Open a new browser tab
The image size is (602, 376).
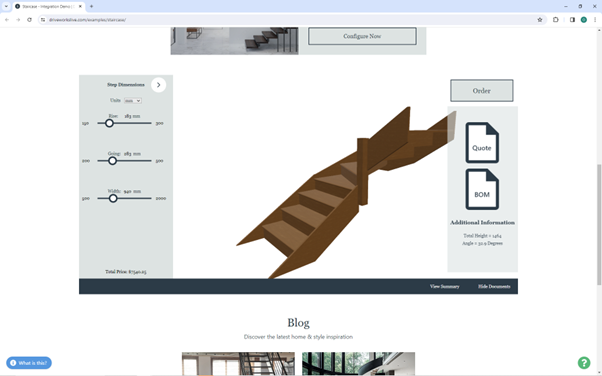(91, 7)
